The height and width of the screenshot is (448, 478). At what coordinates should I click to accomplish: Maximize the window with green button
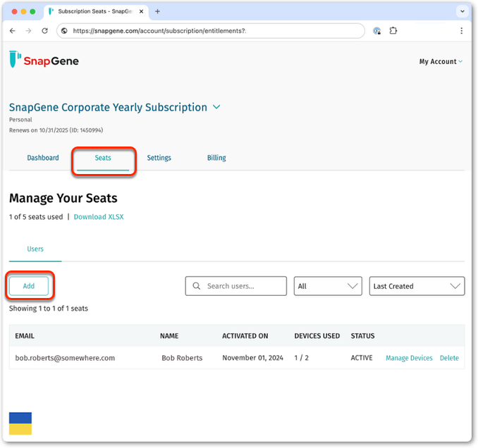point(32,11)
